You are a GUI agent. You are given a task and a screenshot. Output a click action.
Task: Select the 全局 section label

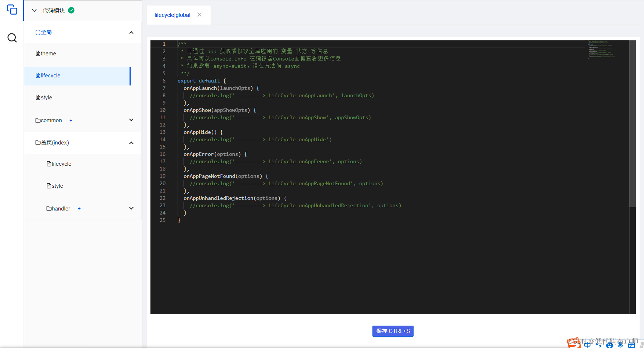coord(46,32)
